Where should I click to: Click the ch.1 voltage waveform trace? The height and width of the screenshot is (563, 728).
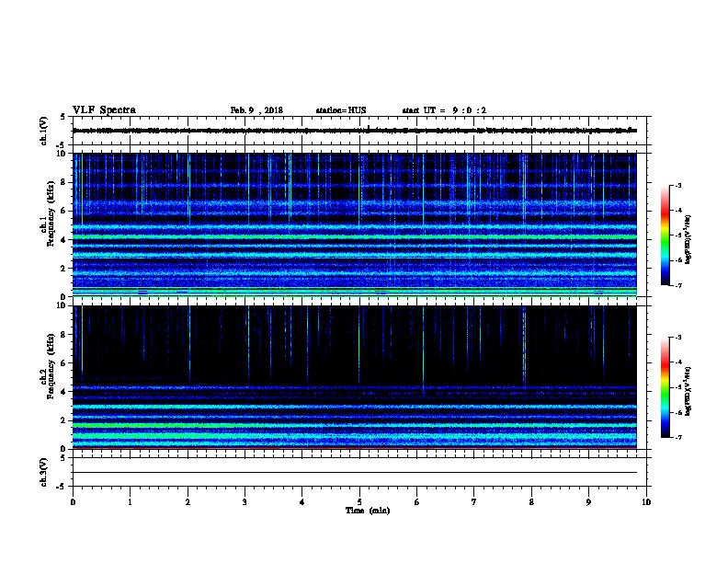pos(355,131)
